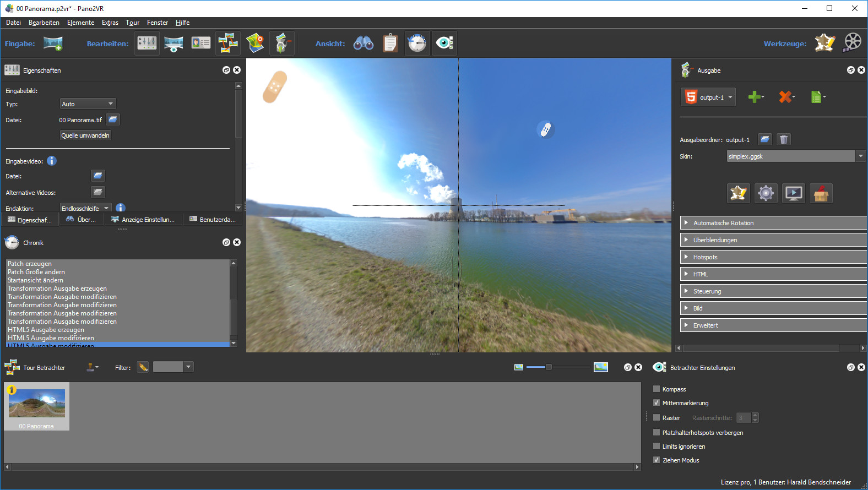Uncheck the Mittenmarkierung option

[x=657, y=403]
